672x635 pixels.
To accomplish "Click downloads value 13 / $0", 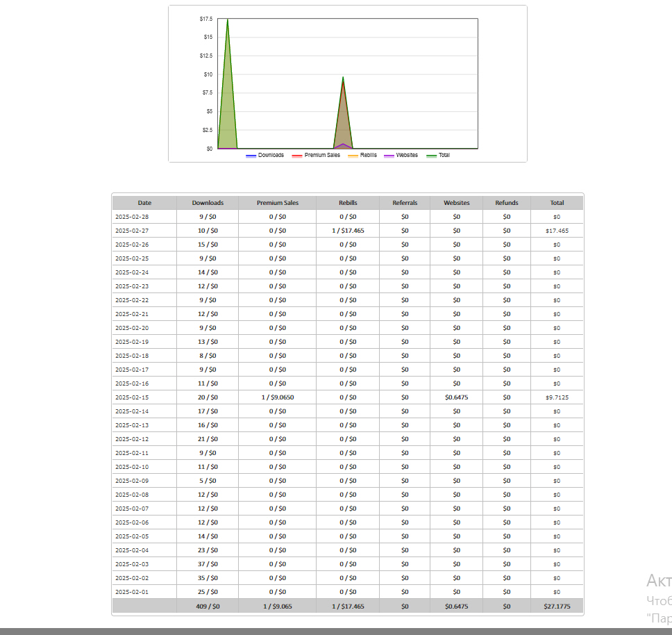I will 208,342.
